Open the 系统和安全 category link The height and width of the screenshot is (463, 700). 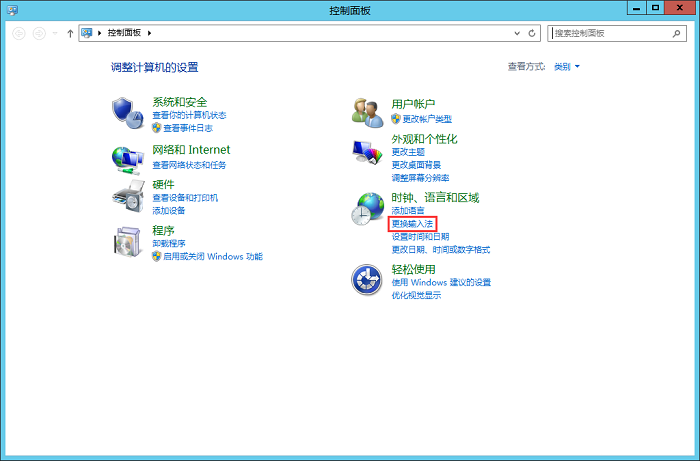[x=179, y=102]
